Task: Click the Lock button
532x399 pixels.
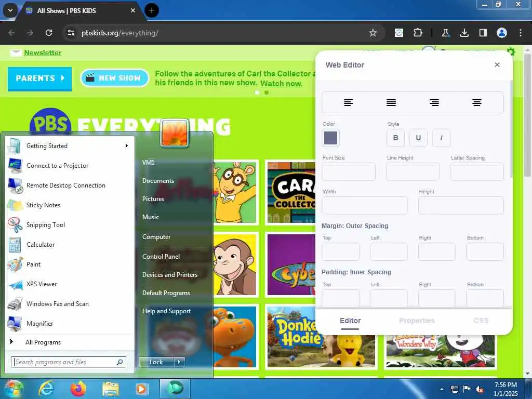Action: tap(156, 362)
